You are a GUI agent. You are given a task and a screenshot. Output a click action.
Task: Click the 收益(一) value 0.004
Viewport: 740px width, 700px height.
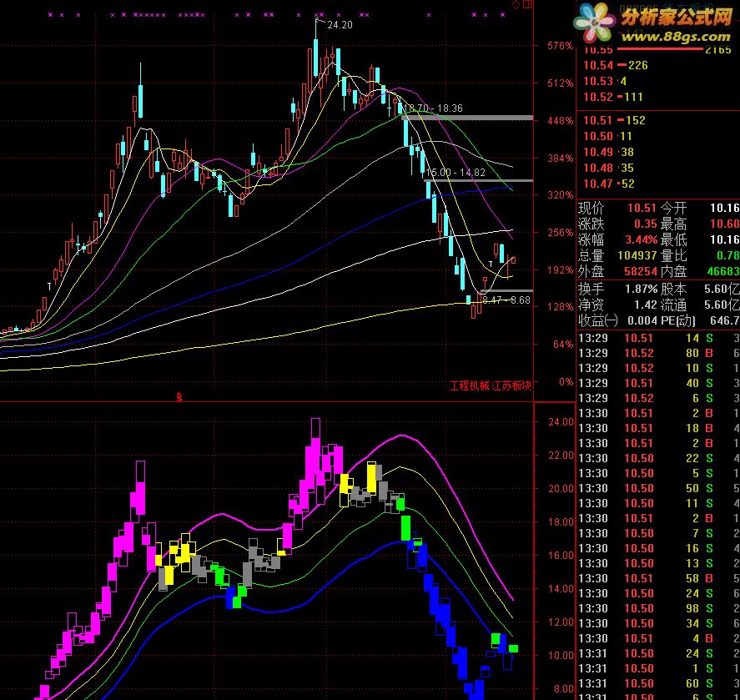(x=642, y=321)
